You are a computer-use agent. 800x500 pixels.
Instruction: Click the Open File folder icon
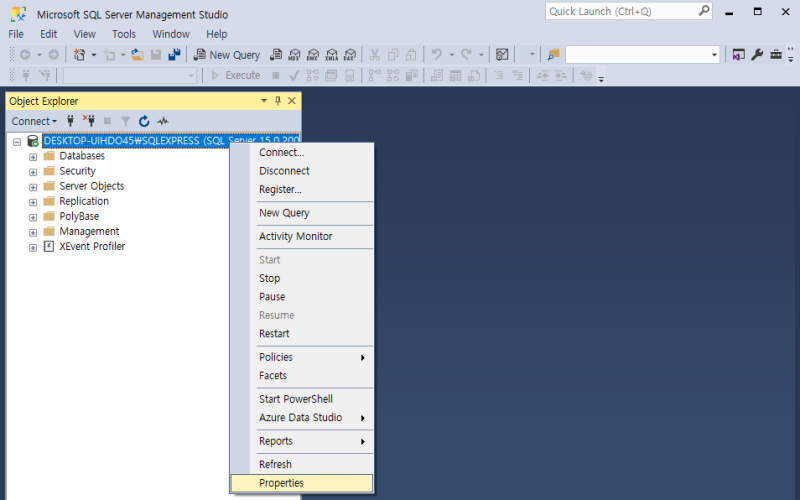click(137, 55)
